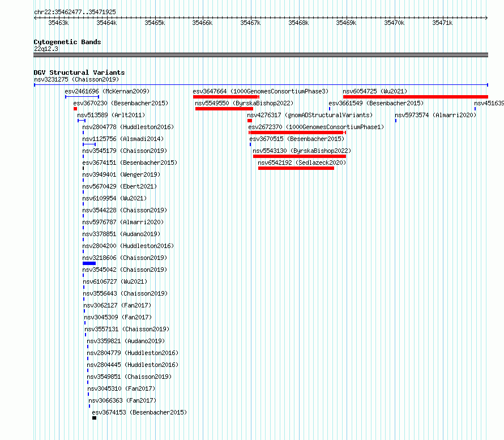Screen dimensions: 504x440
Task: Click the chr22:35462477..35471925 coordinates text
Action: (x=75, y=12)
